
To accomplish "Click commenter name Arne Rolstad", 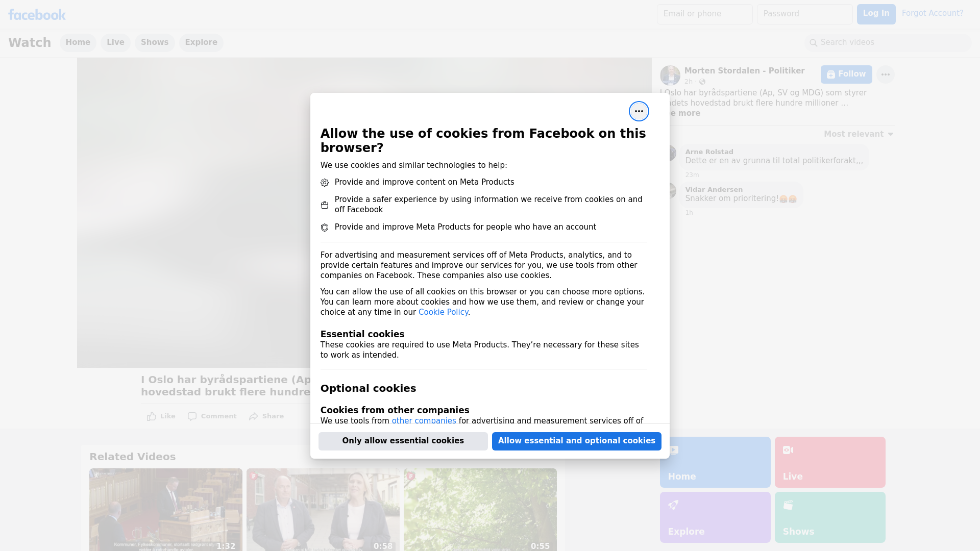I will point(709,152).
